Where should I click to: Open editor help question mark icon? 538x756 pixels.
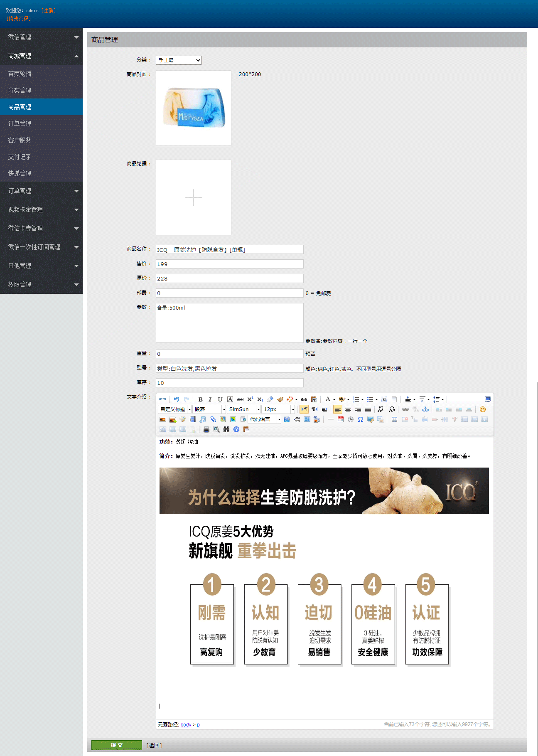point(236,429)
